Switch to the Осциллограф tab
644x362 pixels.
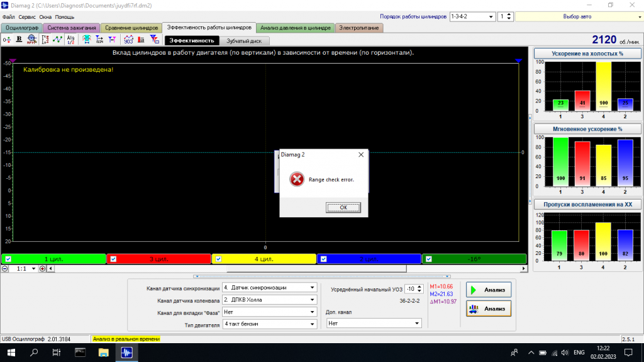coord(22,28)
